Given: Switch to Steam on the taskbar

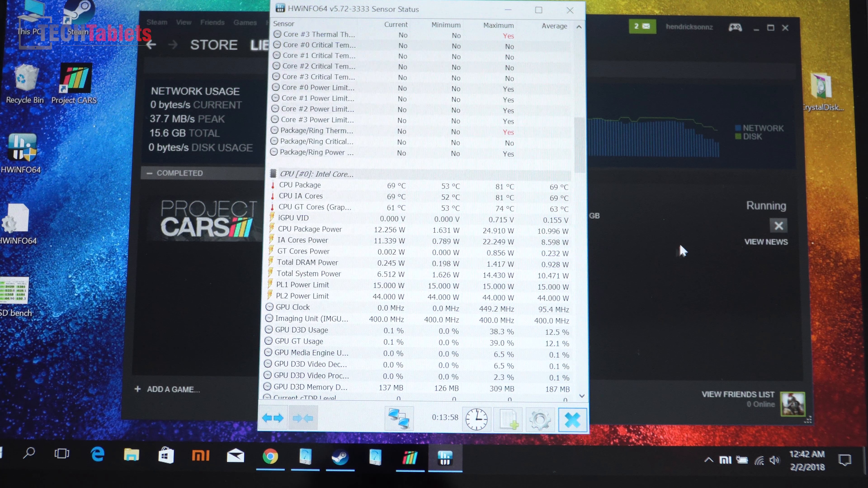Looking at the screenshot, I should pyautogui.click(x=340, y=457).
